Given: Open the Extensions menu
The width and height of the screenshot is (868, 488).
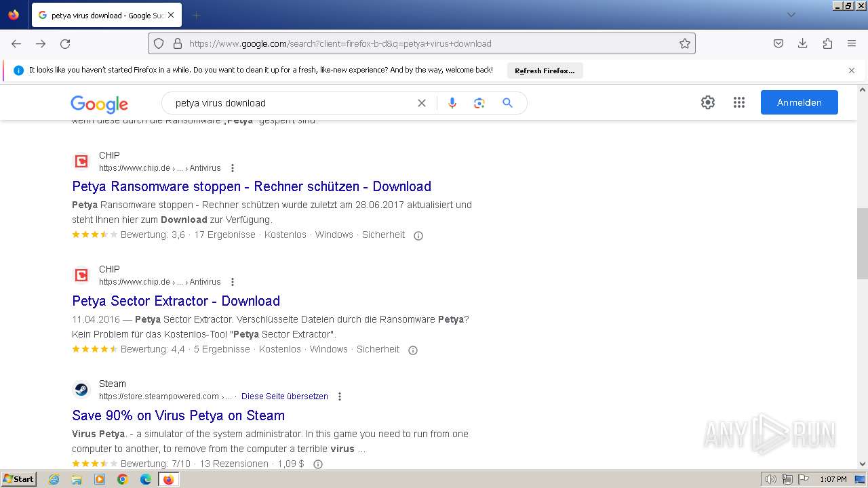Looking at the screenshot, I should 827,43.
